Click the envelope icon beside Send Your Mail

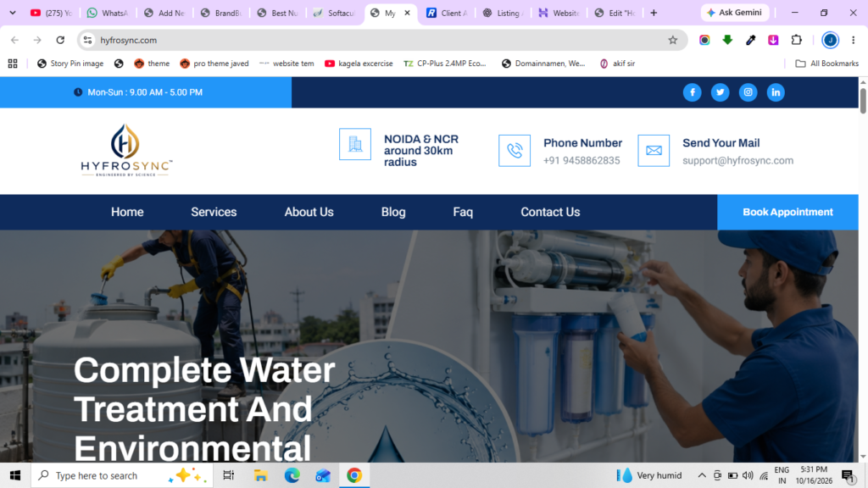[x=654, y=151]
